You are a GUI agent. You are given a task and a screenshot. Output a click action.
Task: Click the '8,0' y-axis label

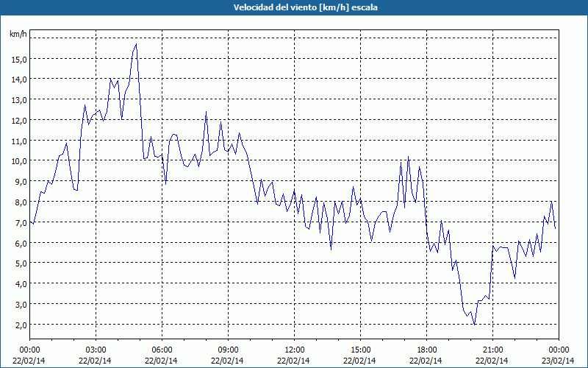pyautogui.click(x=21, y=202)
